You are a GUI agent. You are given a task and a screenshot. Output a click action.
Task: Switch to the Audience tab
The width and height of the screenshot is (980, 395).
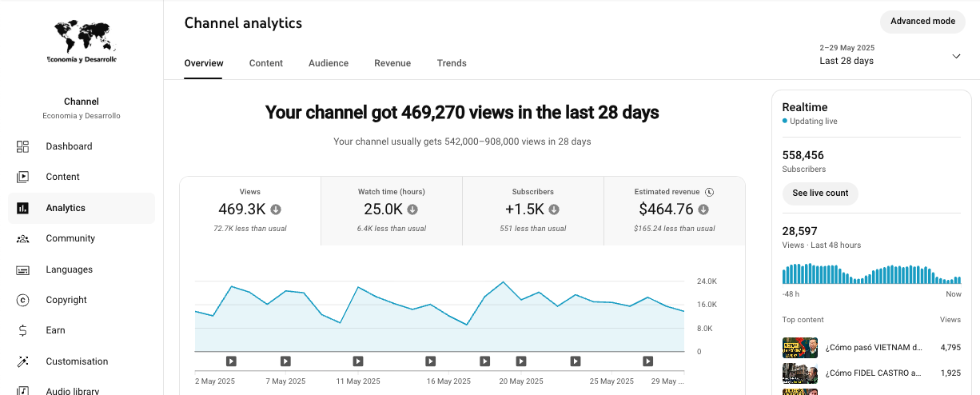pyautogui.click(x=329, y=63)
